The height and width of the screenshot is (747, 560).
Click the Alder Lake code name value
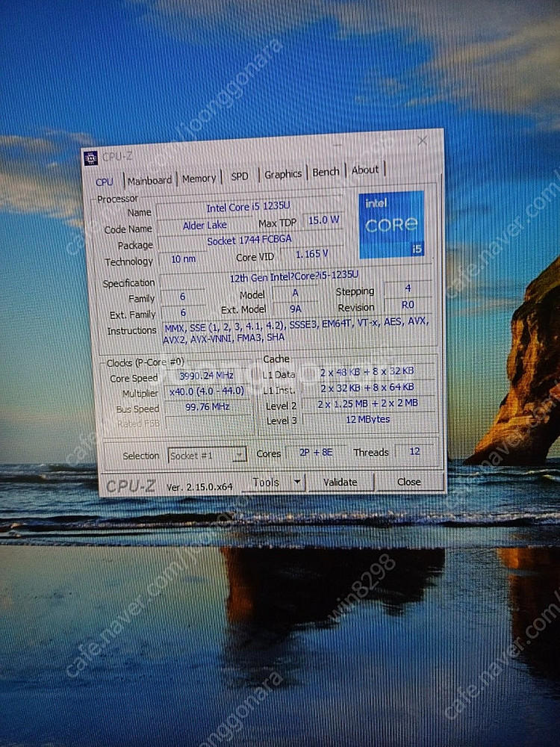[x=205, y=226]
